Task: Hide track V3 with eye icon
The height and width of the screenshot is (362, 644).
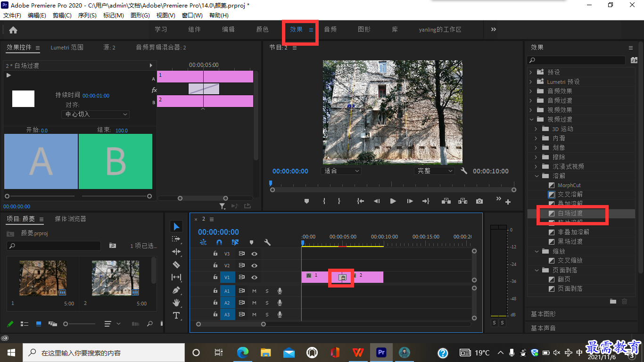Action: 254,254
